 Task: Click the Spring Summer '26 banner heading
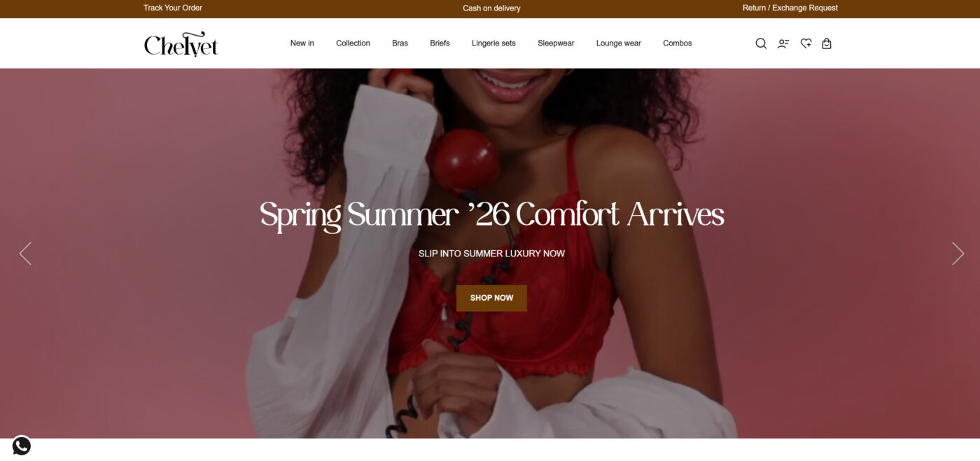click(491, 215)
